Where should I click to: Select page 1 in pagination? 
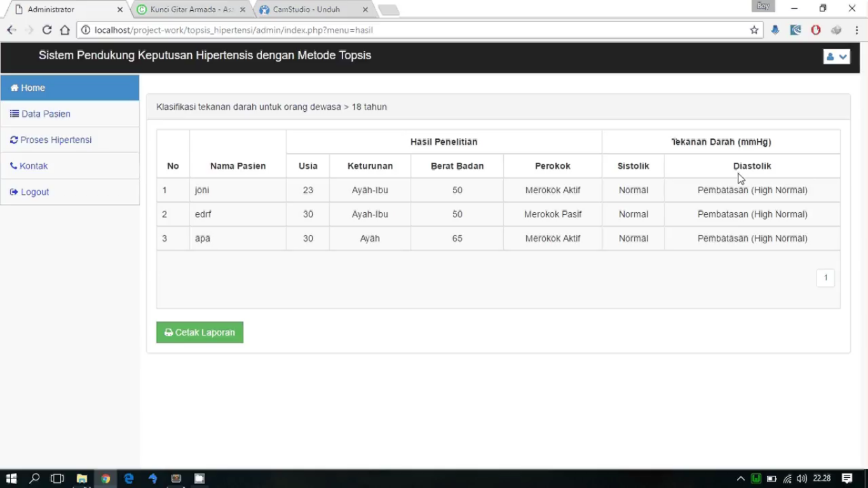[825, 278]
